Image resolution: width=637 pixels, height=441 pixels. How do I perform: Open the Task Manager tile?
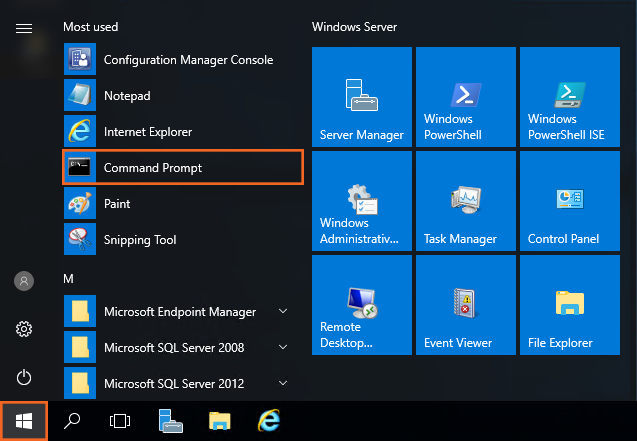pos(464,200)
